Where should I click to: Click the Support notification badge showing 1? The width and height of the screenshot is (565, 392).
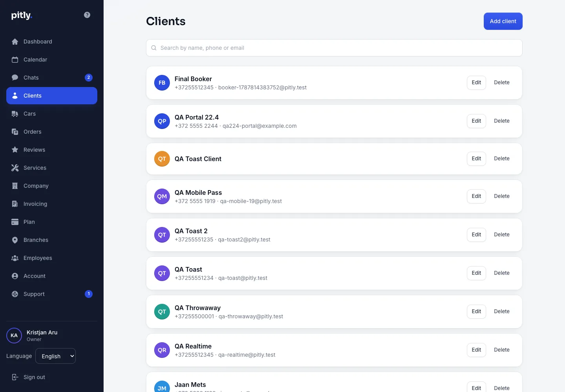(x=89, y=294)
